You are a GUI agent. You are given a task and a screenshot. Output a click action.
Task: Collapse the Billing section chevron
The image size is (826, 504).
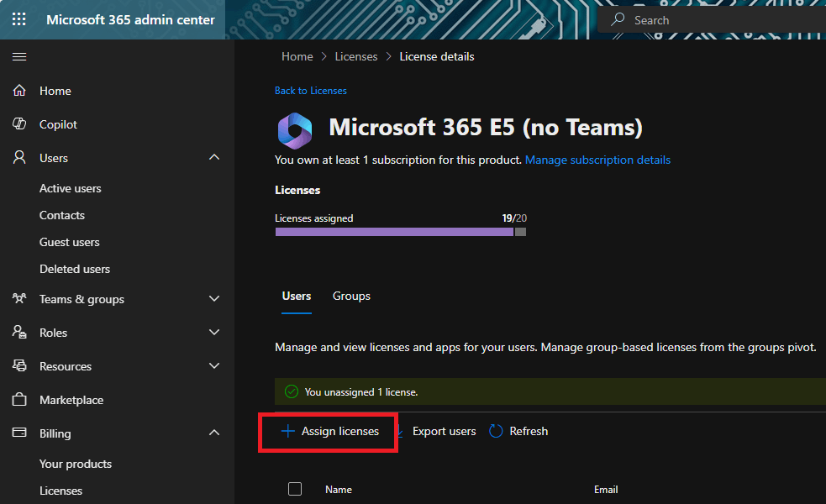pyautogui.click(x=214, y=433)
